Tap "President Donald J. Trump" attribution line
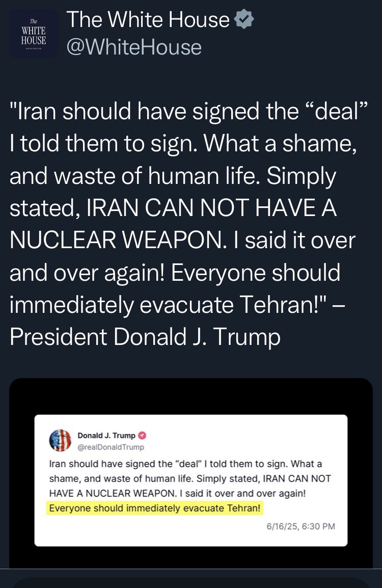This screenshot has height=588, width=382. tap(145, 337)
